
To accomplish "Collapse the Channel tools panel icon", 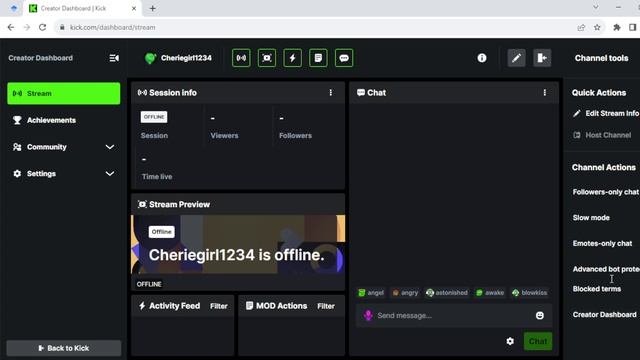I will click(x=542, y=58).
